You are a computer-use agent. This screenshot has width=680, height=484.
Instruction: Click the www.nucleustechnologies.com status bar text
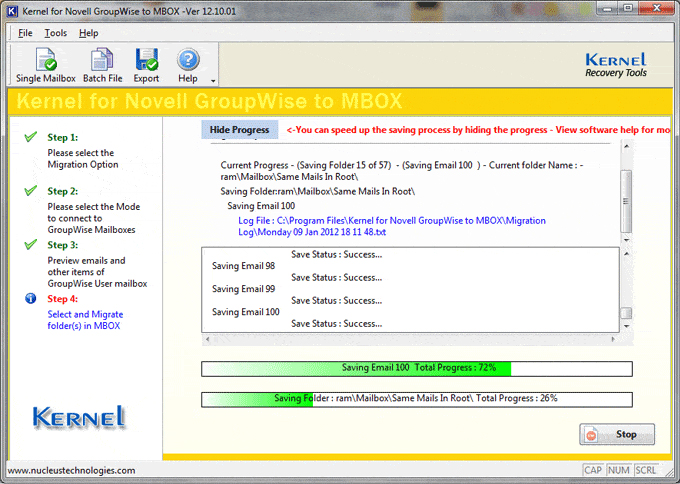[71, 471]
